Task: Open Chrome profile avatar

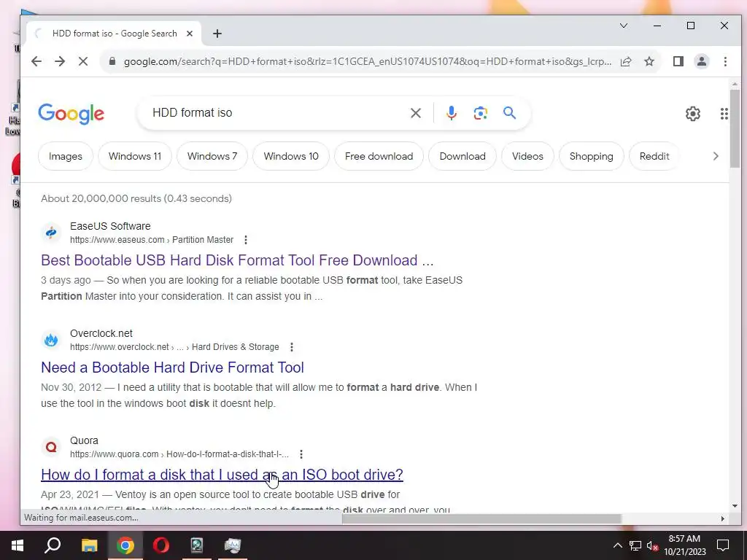Action: 702,61
